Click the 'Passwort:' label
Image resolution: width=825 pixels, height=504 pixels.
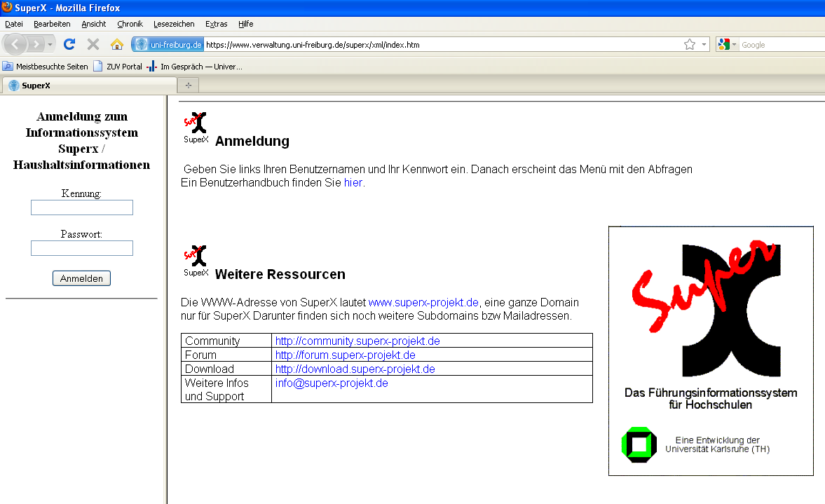point(81,234)
